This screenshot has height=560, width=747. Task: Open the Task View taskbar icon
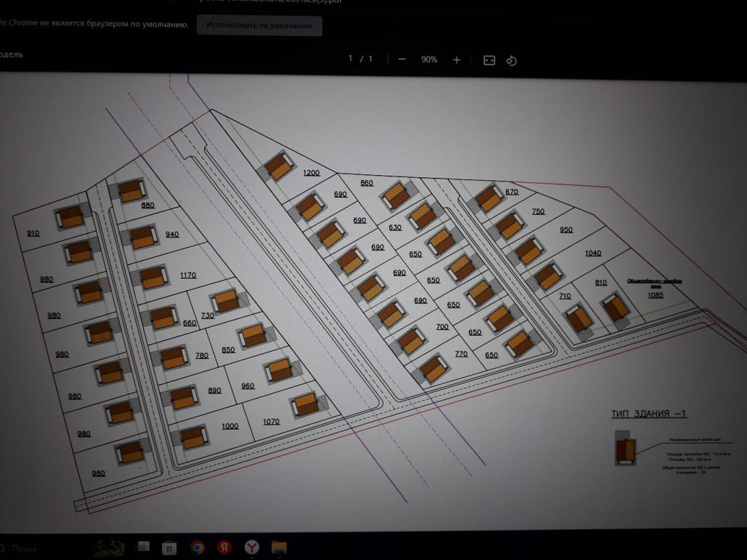click(x=143, y=546)
